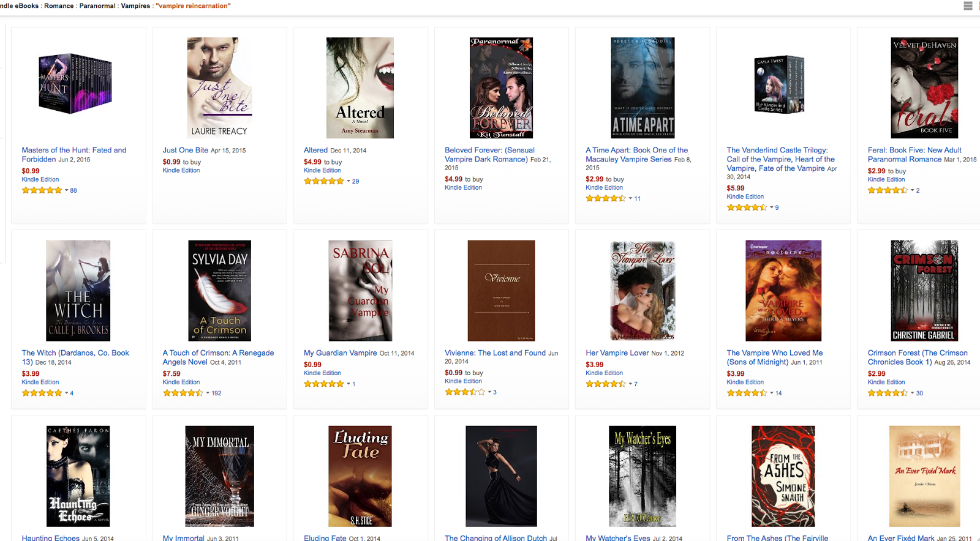Click star rating for Masters of the Hunt
The height and width of the screenshot is (541, 980).
(x=42, y=190)
